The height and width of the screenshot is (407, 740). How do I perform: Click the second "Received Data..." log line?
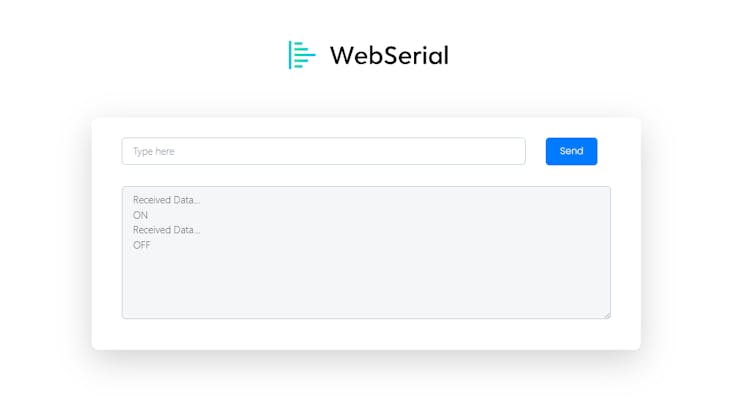[x=166, y=230]
